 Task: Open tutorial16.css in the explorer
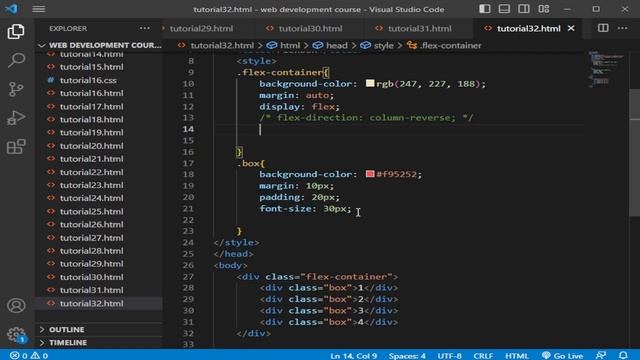[x=99, y=80]
